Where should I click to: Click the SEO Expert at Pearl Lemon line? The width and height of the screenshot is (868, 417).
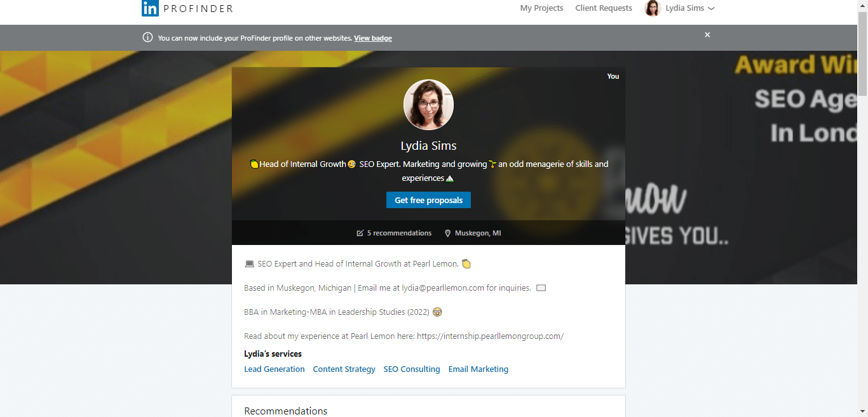(x=358, y=263)
